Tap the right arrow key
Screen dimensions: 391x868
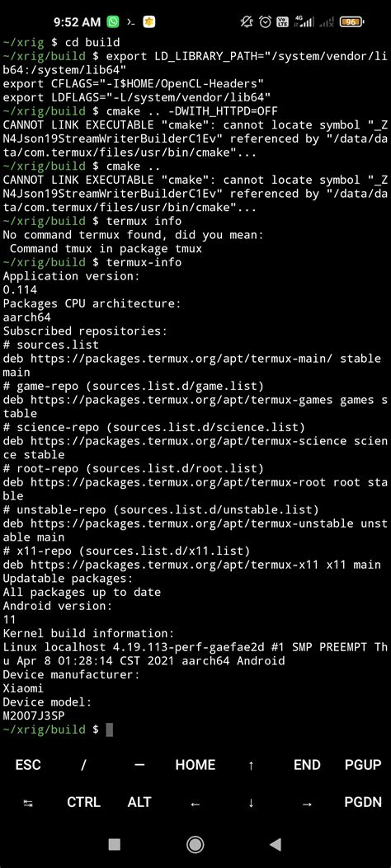(x=307, y=802)
